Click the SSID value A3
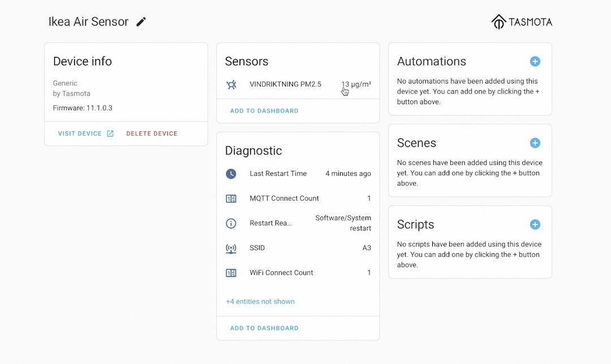611x364 pixels. pos(367,248)
